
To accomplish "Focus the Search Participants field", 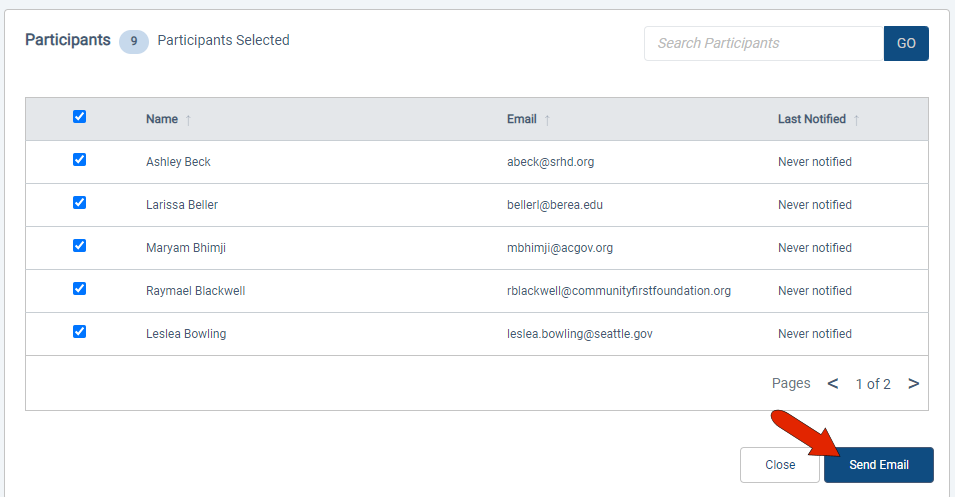I will pyautogui.click(x=764, y=43).
